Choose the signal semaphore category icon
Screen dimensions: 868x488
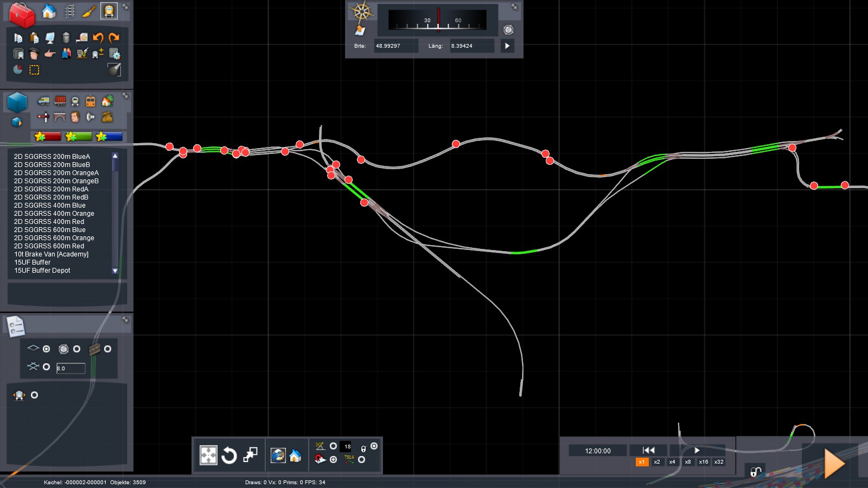[x=43, y=117]
